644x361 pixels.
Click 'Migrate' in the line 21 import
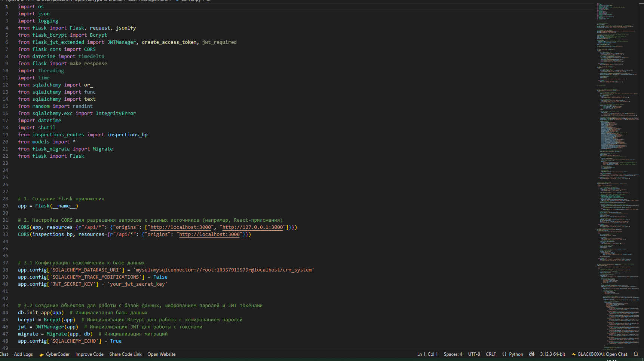coord(103,149)
